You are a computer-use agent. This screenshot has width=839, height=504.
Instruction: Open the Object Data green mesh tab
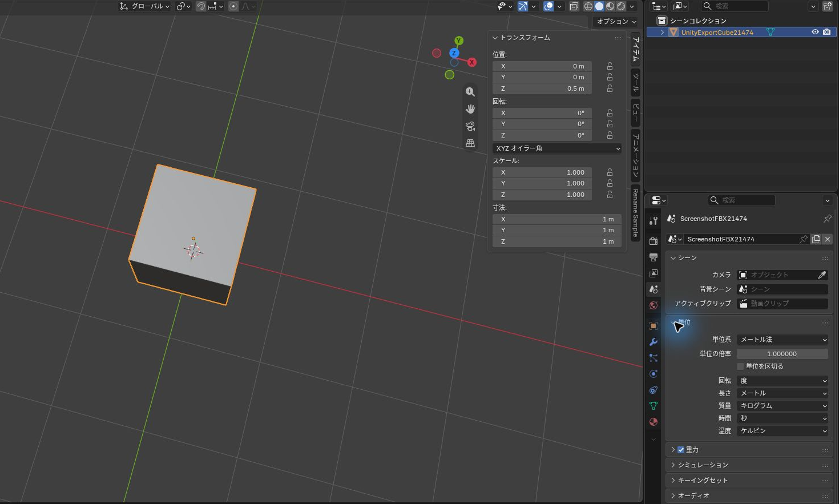654,406
